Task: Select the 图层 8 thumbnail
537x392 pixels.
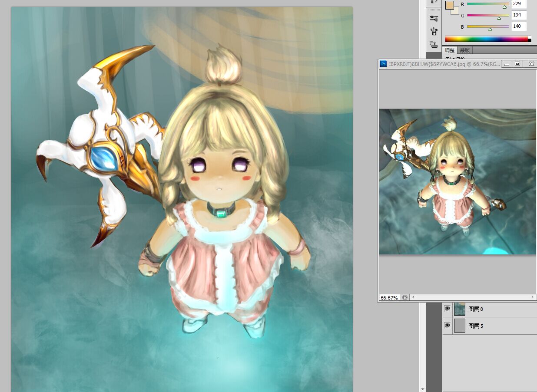Action: point(460,309)
